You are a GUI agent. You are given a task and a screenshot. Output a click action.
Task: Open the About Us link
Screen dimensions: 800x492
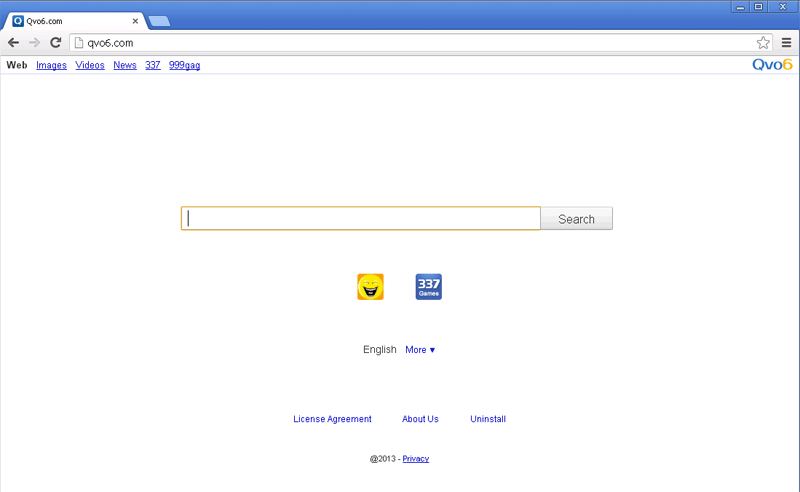(420, 419)
